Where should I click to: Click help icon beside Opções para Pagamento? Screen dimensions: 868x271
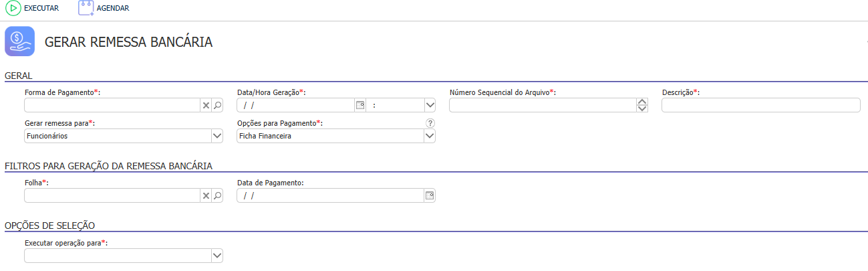(x=430, y=122)
